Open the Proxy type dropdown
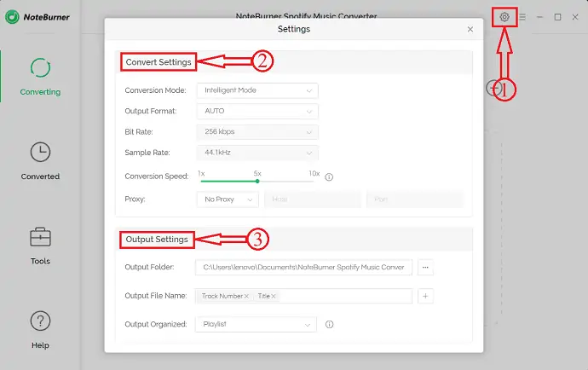This screenshot has width=588, height=370. [x=228, y=199]
